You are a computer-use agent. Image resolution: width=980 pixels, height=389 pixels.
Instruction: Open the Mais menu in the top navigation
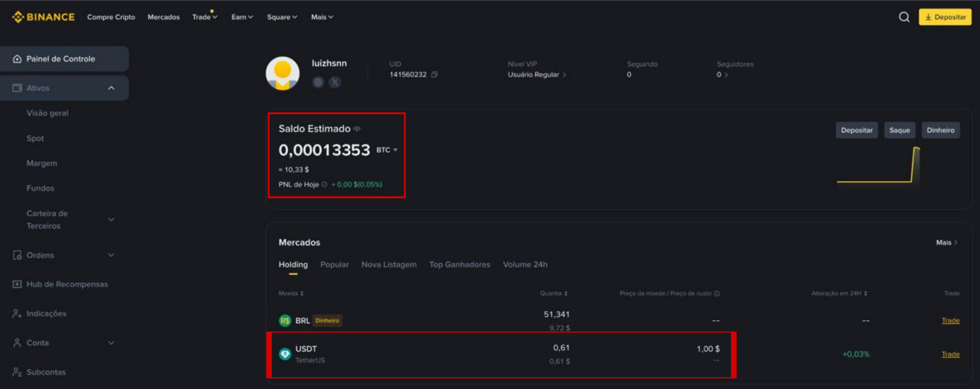322,17
